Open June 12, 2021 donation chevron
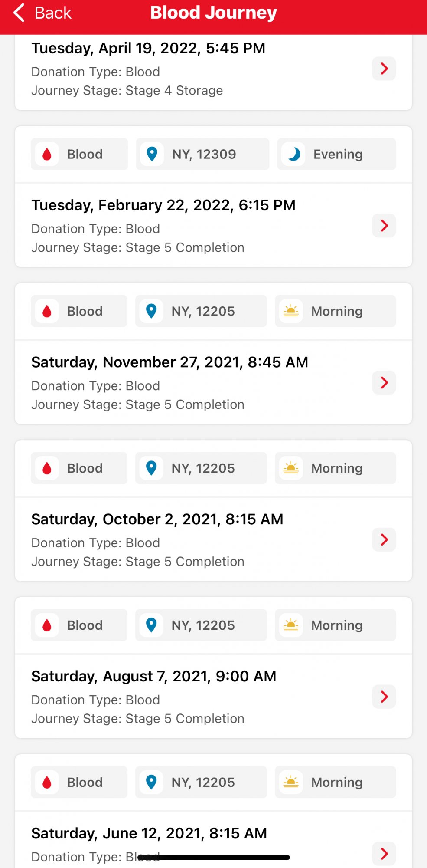The image size is (427, 868). click(x=384, y=854)
